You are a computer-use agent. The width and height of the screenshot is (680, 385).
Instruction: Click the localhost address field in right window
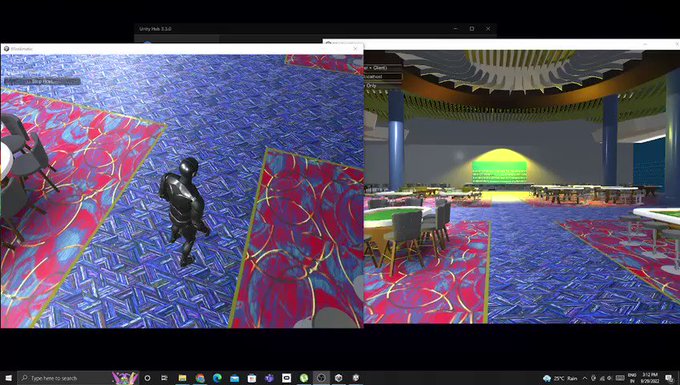(x=383, y=76)
